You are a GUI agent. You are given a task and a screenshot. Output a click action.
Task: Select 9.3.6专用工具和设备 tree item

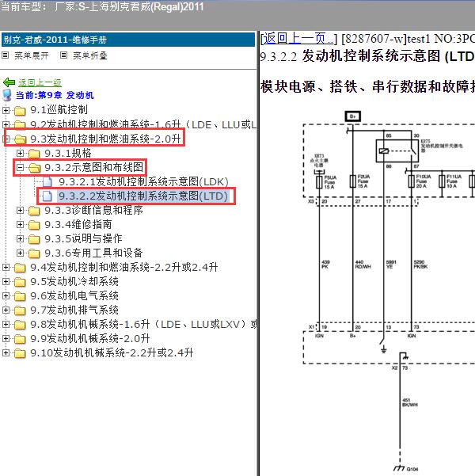tap(93, 253)
